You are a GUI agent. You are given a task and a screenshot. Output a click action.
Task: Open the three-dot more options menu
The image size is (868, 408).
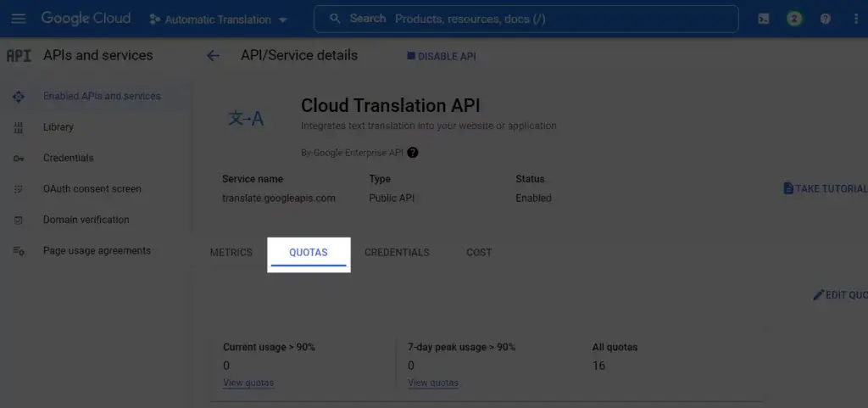tap(855, 19)
